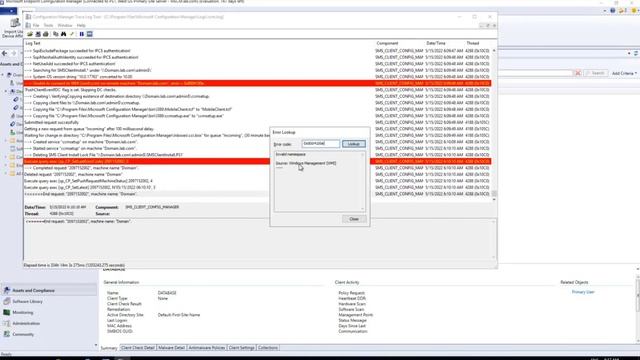Click the Print icon in CMTrace toolbar
This screenshot has height=360, width=640.
point(46,34)
